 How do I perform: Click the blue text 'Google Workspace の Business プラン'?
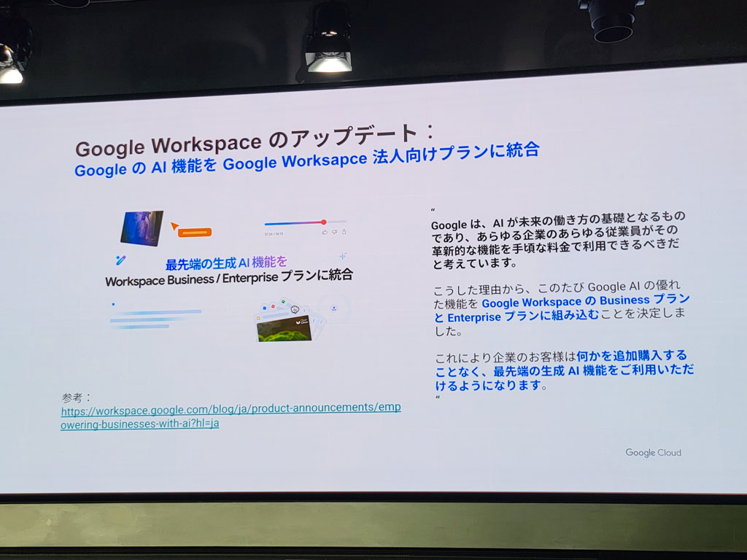pyautogui.click(x=586, y=301)
